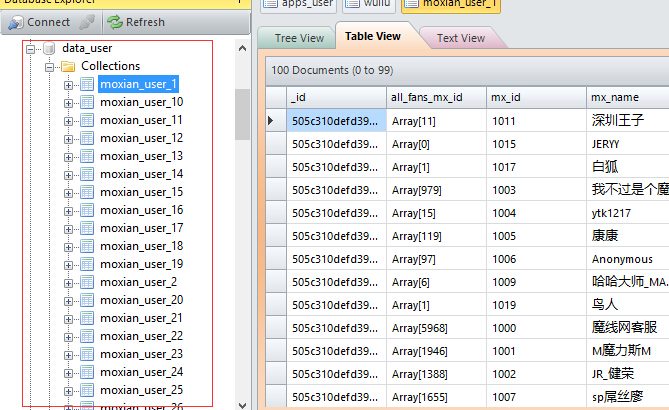Expand the moxian_user_11 collection
Screen dimensions: 669x410
point(68,121)
